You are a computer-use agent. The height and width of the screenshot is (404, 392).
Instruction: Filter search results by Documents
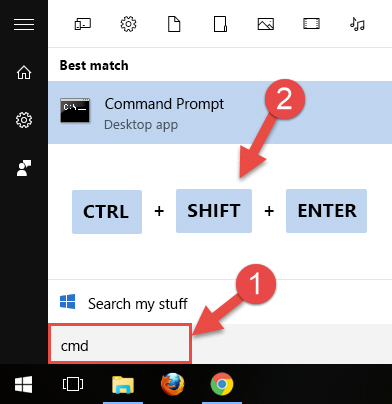[x=174, y=24]
